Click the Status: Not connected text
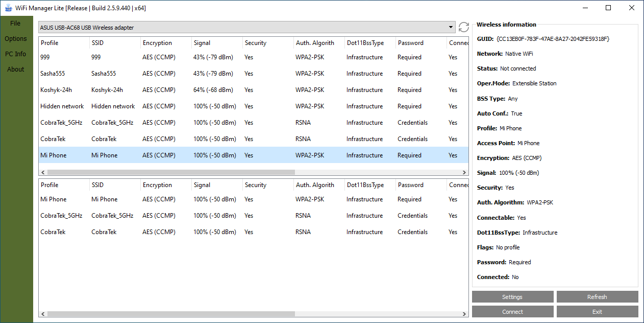The height and width of the screenshot is (323, 644). click(x=506, y=68)
